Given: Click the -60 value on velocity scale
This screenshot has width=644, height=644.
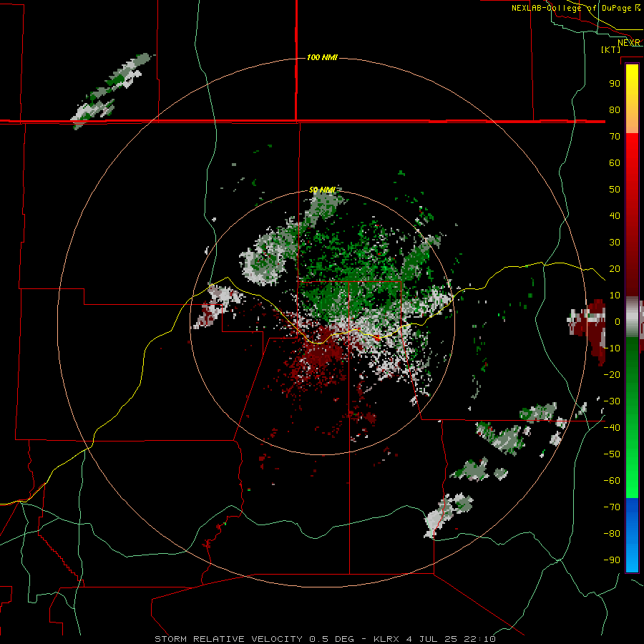Looking at the screenshot, I should coord(612,481).
